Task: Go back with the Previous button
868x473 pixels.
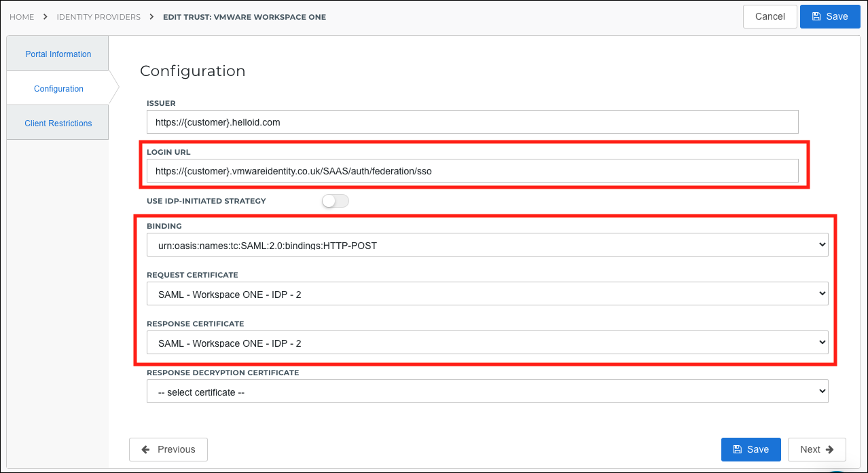Action: tap(168, 449)
